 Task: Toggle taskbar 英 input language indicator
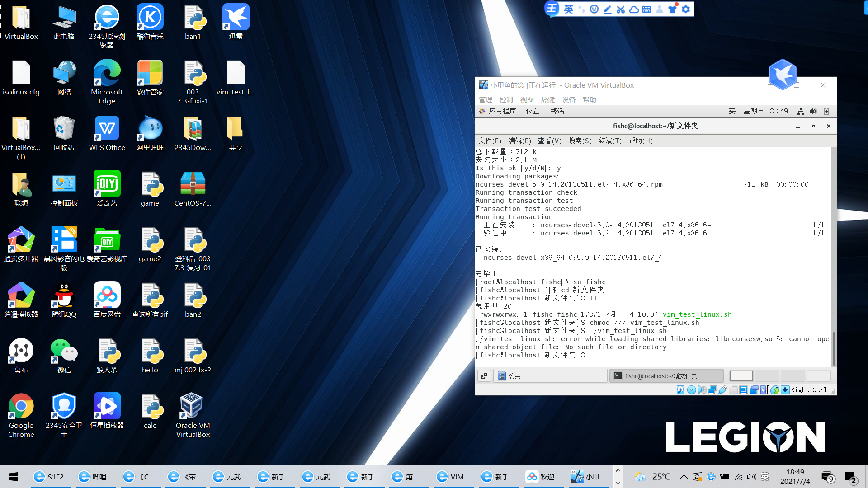point(765,477)
